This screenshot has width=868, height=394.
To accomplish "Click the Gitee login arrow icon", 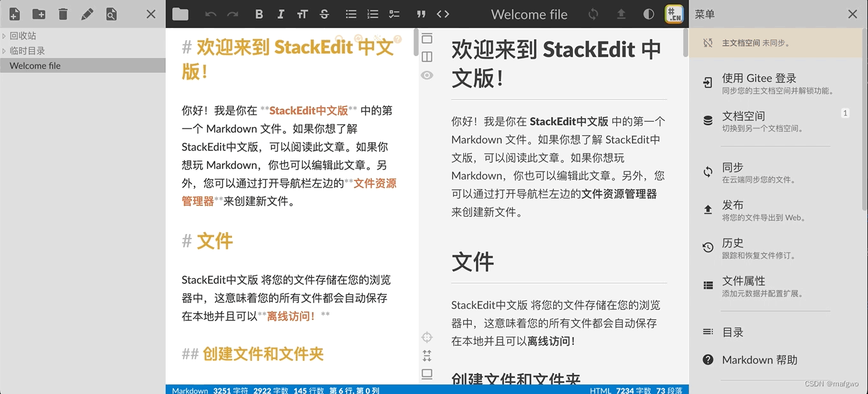I will pyautogui.click(x=708, y=82).
